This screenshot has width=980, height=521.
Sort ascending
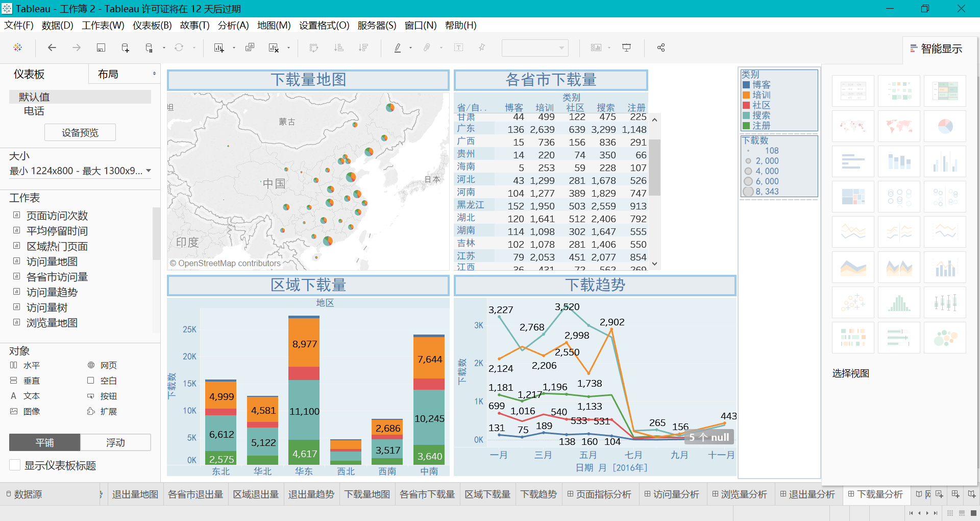click(x=338, y=48)
